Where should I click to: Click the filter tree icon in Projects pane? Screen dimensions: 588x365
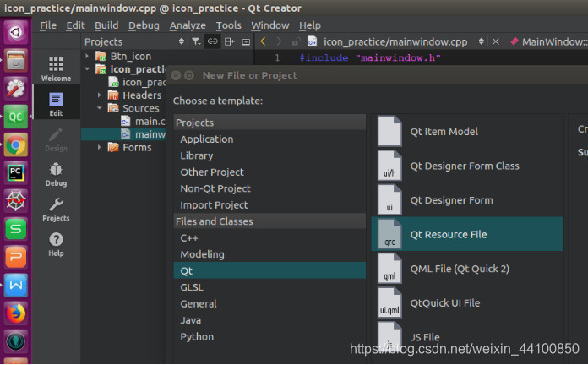[x=196, y=41]
